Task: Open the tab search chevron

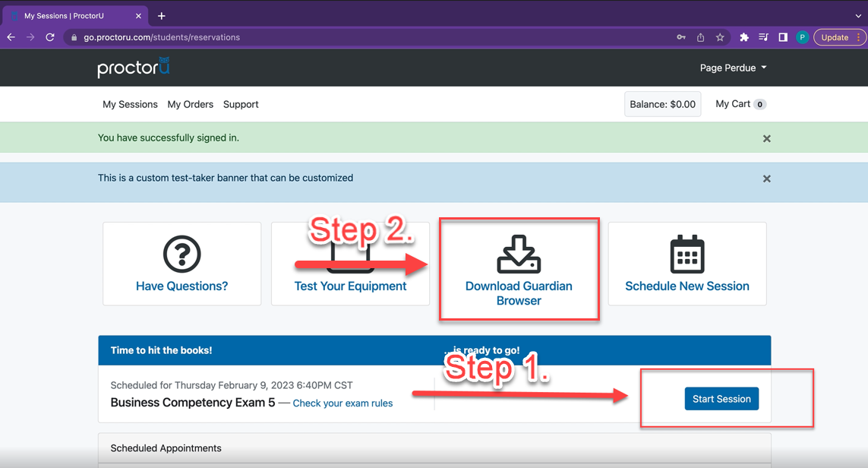Action: [858, 16]
